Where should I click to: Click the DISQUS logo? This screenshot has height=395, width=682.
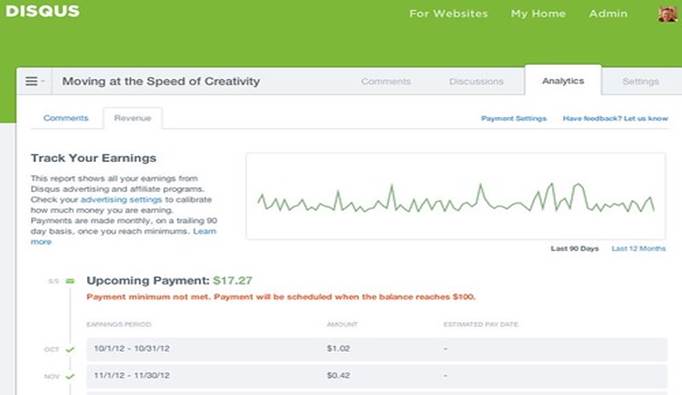(43, 11)
